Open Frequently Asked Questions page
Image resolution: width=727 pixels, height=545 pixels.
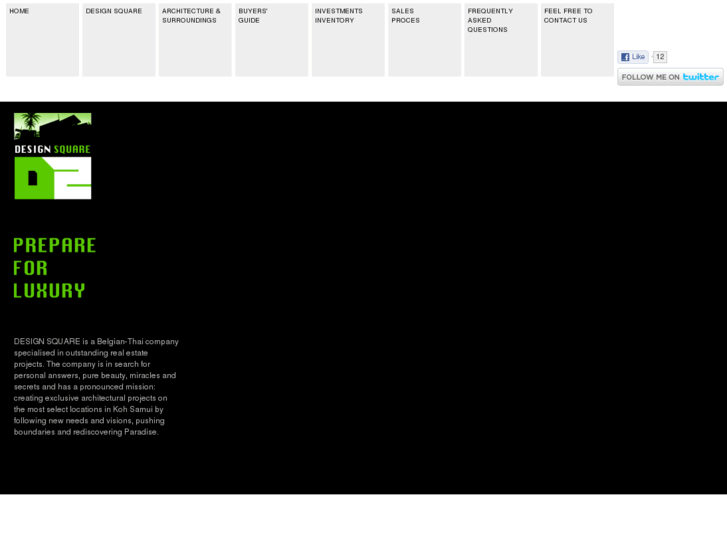pos(501,40)
